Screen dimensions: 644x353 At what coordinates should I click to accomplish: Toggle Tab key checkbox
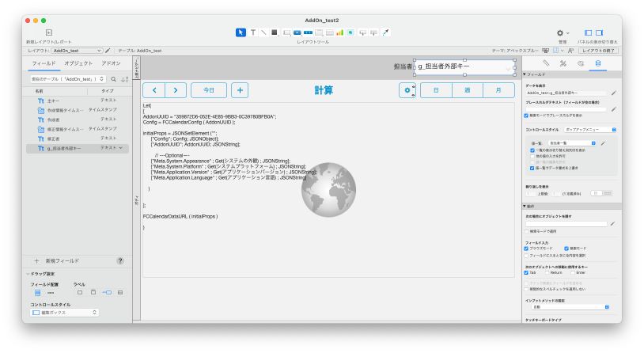[x=526, y=272]
